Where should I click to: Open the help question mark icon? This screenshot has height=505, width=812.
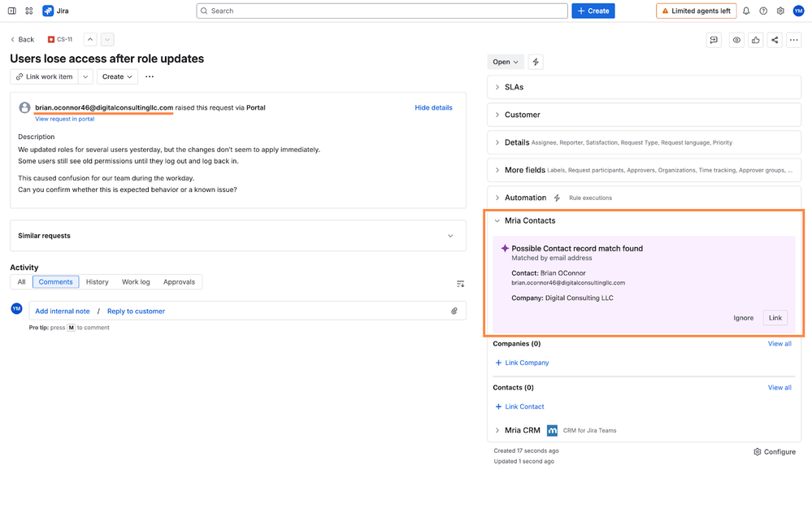point(763,11)
